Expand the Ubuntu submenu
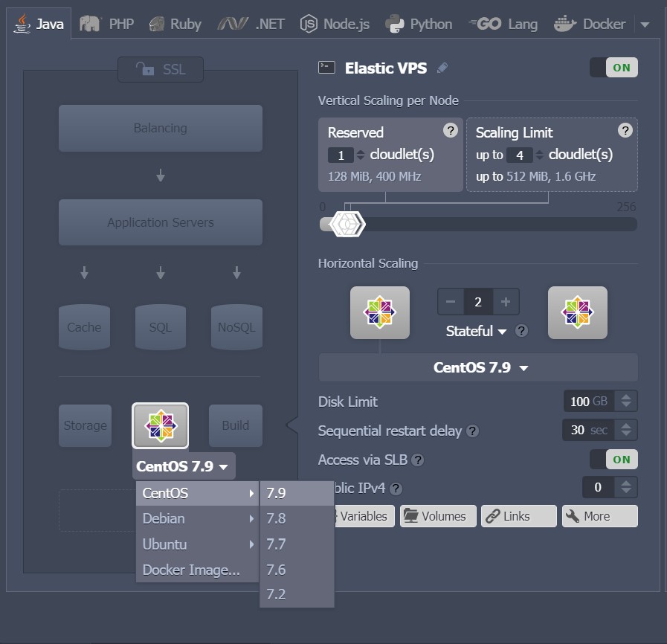667x644 pixels. click(x=197, y=544)
